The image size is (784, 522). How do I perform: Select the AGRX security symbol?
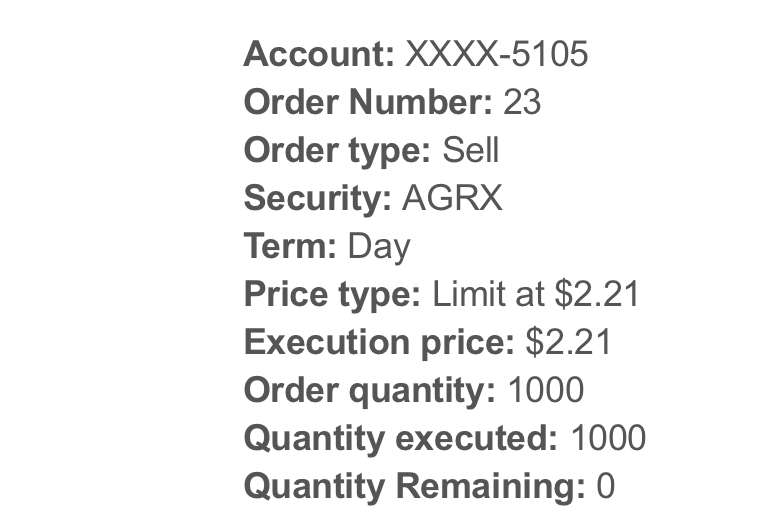pos(452,198)
